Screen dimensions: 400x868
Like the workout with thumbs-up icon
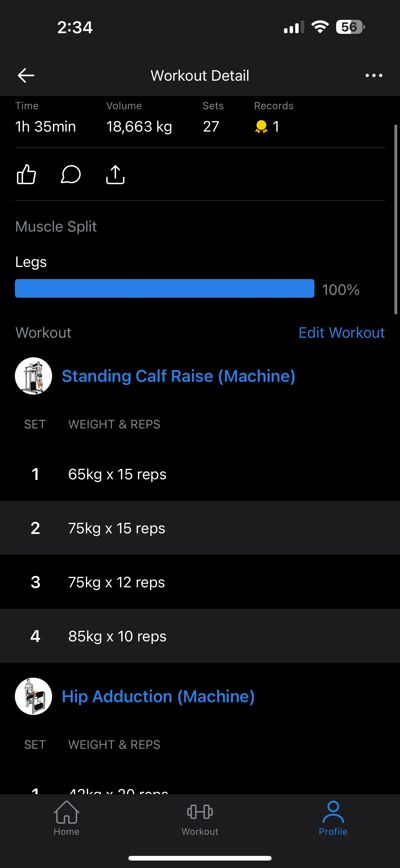(x=27, y=174)
